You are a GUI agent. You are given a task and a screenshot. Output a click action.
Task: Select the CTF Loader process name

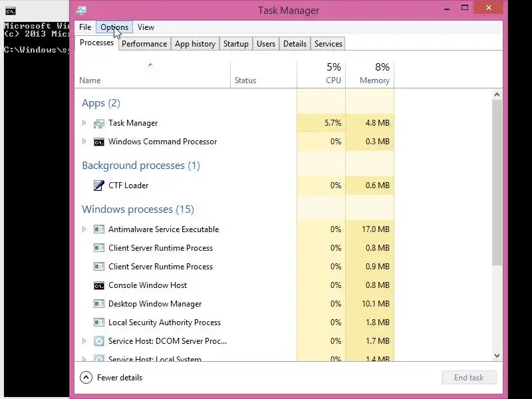pos(128,186)
